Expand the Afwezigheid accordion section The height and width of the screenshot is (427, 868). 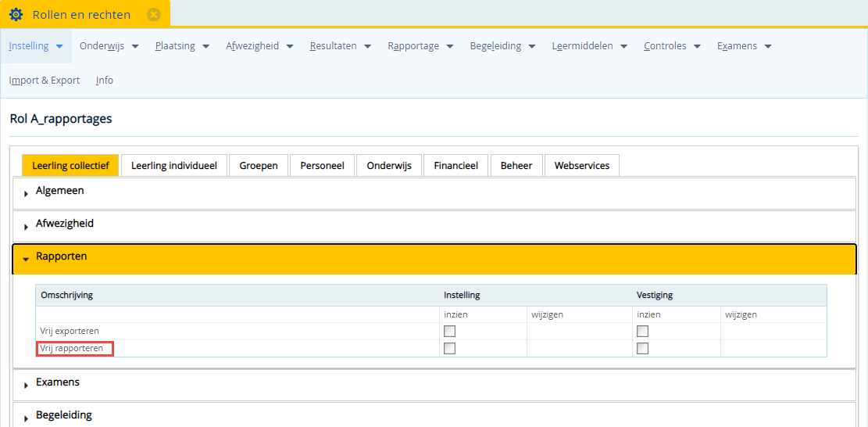pyautogui.click(x=434, y=226)
